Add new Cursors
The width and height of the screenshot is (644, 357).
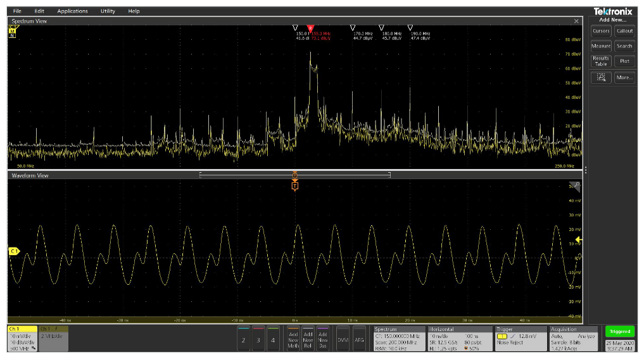[601, 31]
